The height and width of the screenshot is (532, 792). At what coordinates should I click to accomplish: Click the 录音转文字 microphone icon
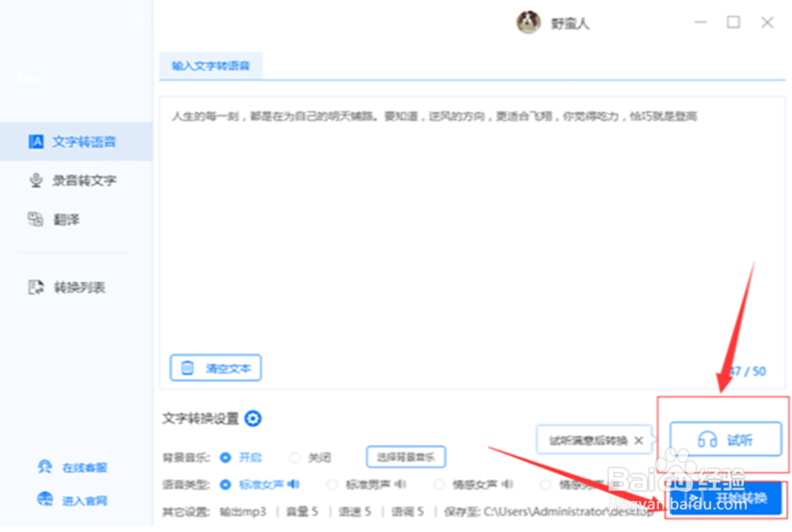35,180
